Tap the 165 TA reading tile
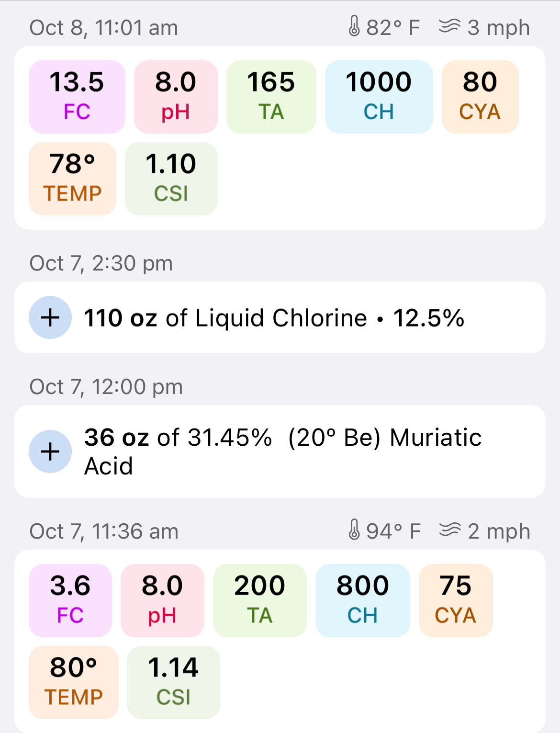The width and height of the screenshot is (560, 733). pyautogui.click(x=271, y=97)
